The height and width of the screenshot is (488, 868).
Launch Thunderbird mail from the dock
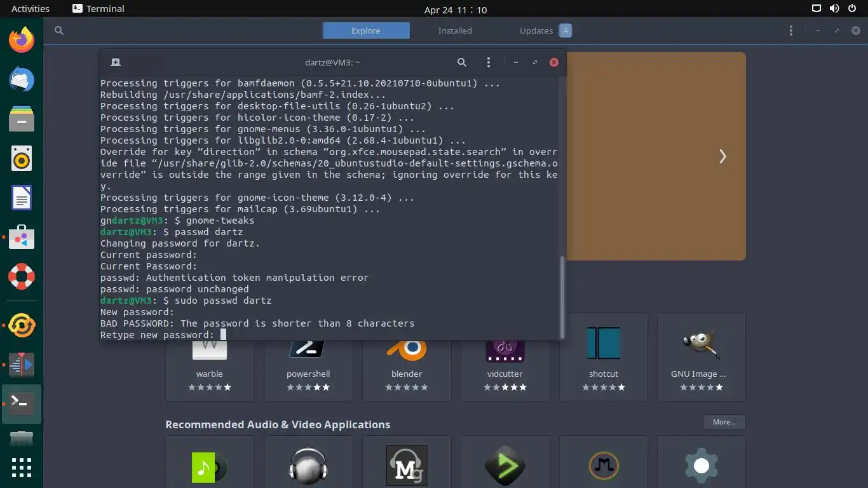[x=22, y=80]
